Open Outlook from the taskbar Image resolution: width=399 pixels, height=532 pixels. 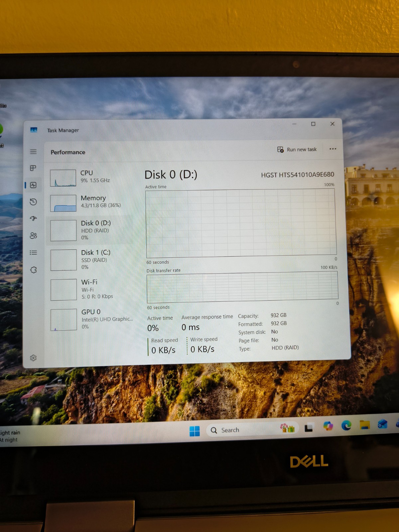click(x=382, y=424)
